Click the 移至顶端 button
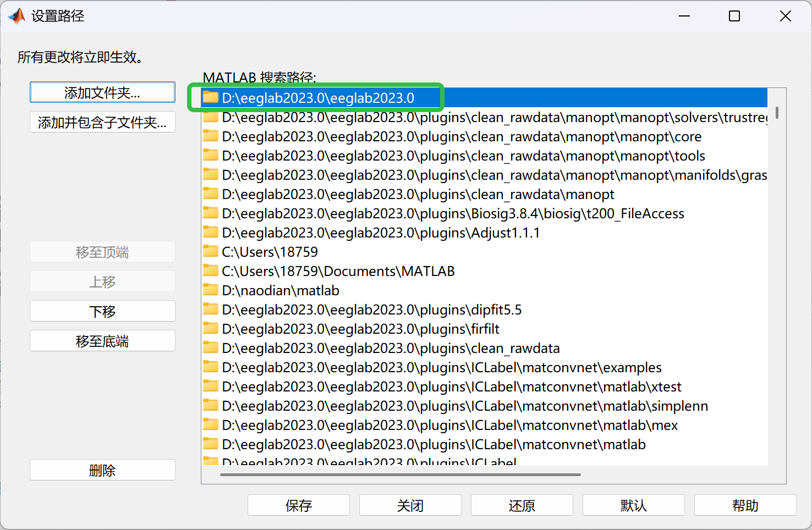Screen dimensions: 812x530 click(102, 252)
